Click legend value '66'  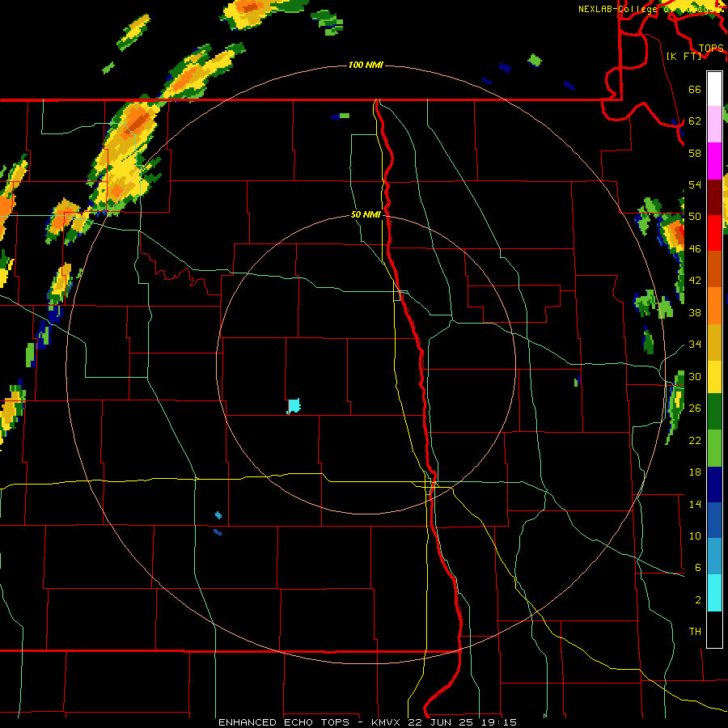click(695, 89)
